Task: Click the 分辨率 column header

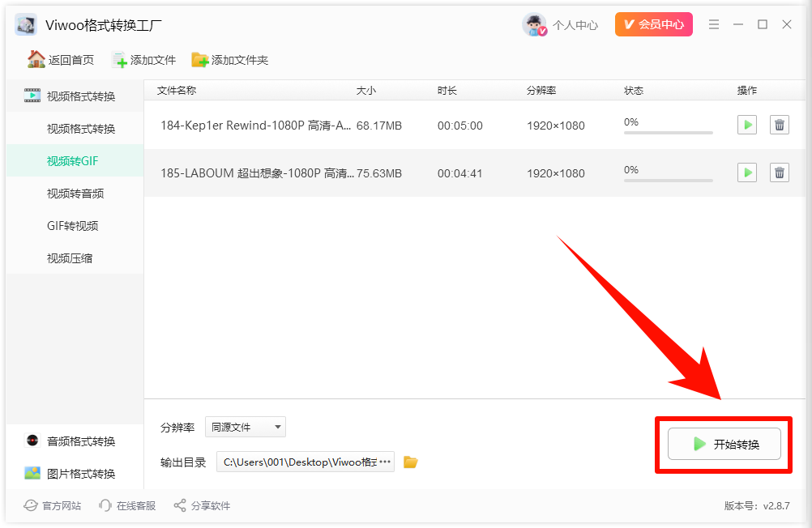Action: coord(541,90)
